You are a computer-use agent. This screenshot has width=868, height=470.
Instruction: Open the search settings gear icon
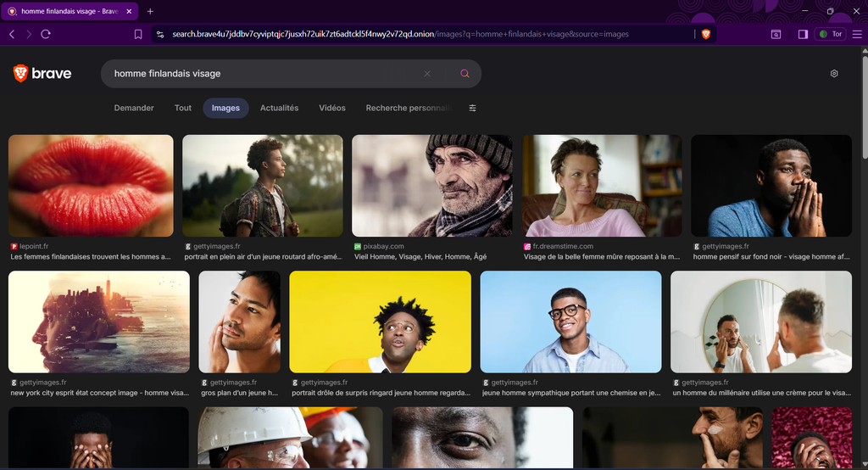[x=834, y=74]
